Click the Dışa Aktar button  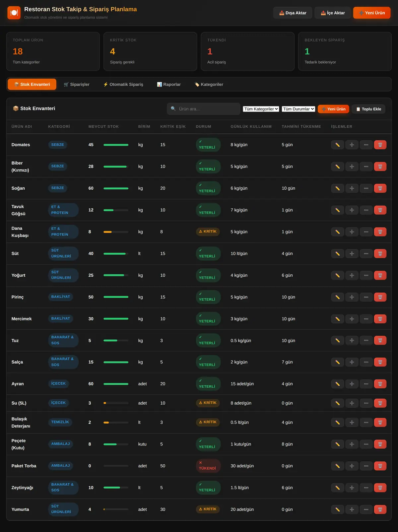click(x=293, y=13)
